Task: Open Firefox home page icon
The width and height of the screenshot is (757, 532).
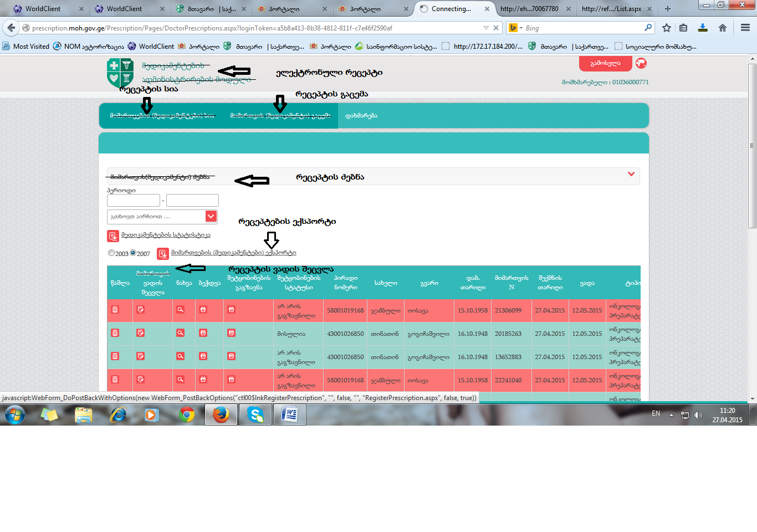Action: tap(722, 28)
